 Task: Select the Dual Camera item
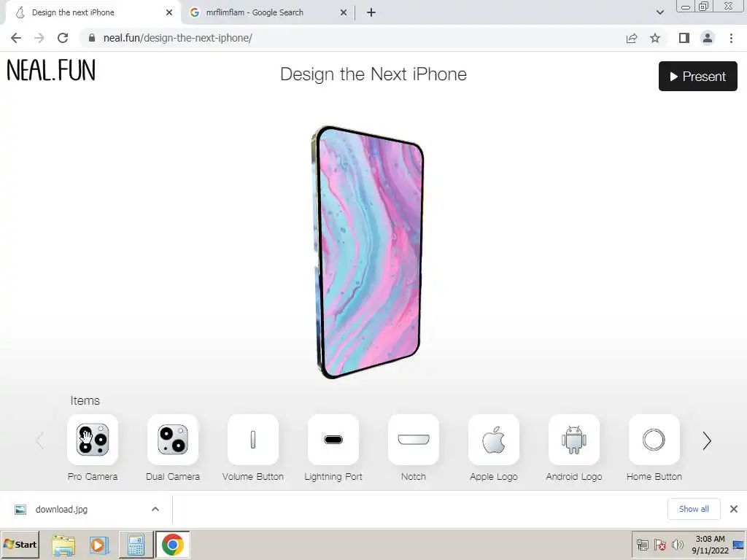[x=172, y=440]
